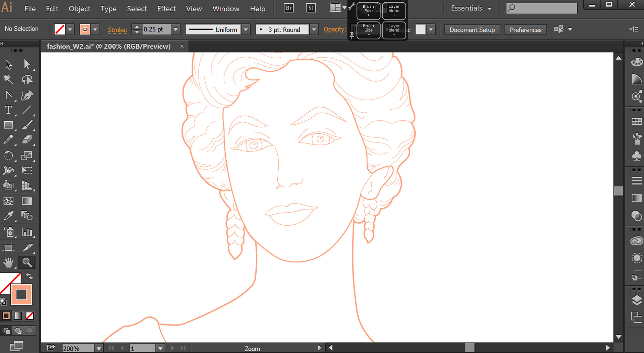The height and width of the screenshot is (353, 644).
Task: Open Uniform width profile dropdown
Action: coord(246,30)
